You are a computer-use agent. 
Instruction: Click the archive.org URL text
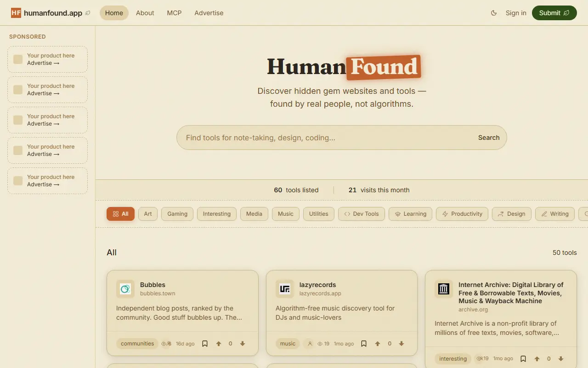pyautogui.click(x=473, y=310)
